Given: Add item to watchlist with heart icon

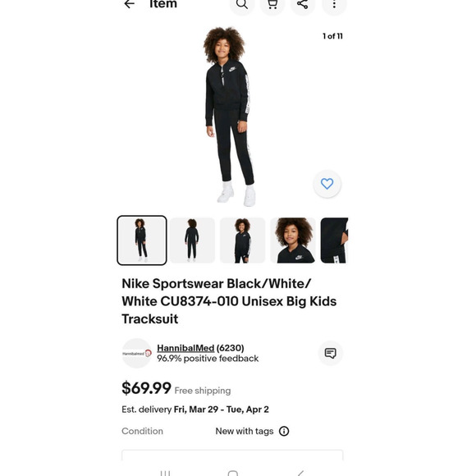Looking at the screenshot, I should pyautogui.click(x=327, y=184).
